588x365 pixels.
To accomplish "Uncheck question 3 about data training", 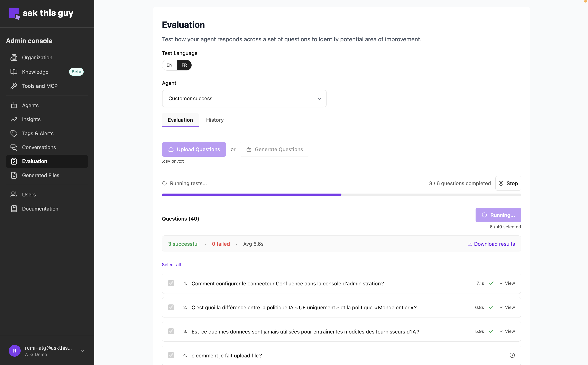I will 171,331.
